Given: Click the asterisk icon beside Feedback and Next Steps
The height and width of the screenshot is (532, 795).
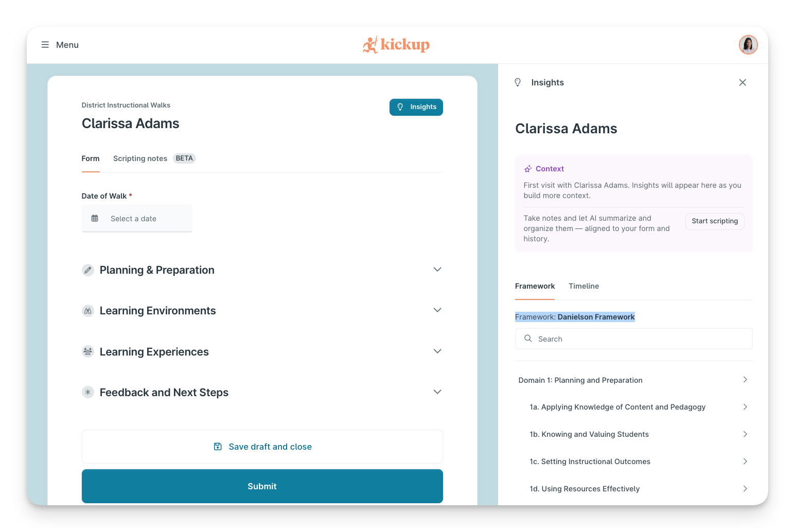Looking at the screenshot, I should tap(88, 392).
